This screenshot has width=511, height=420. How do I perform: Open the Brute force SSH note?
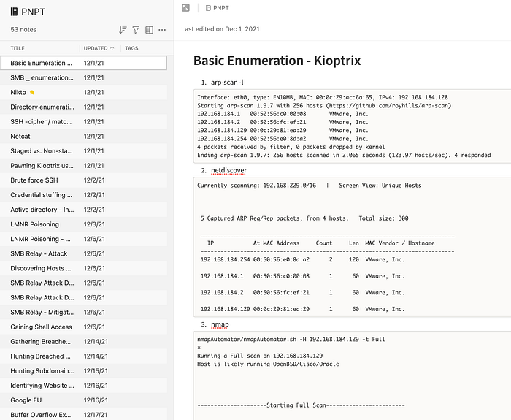pos(83,180)
